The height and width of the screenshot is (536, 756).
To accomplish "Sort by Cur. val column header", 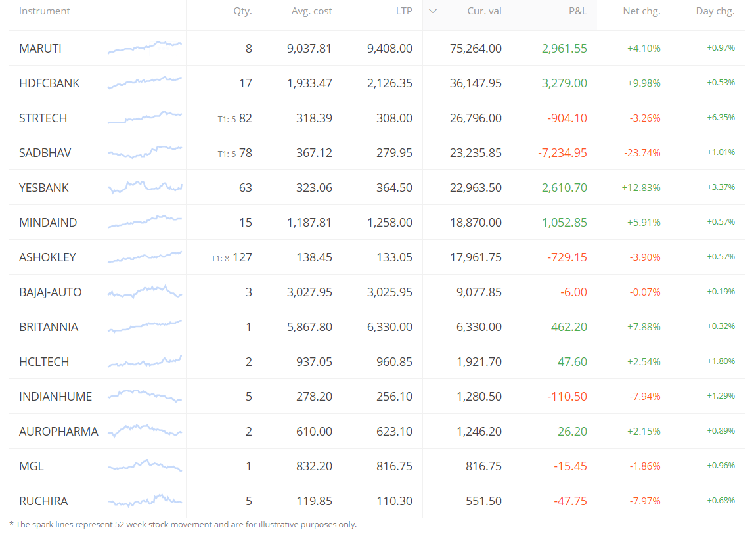I will [484, 11].
